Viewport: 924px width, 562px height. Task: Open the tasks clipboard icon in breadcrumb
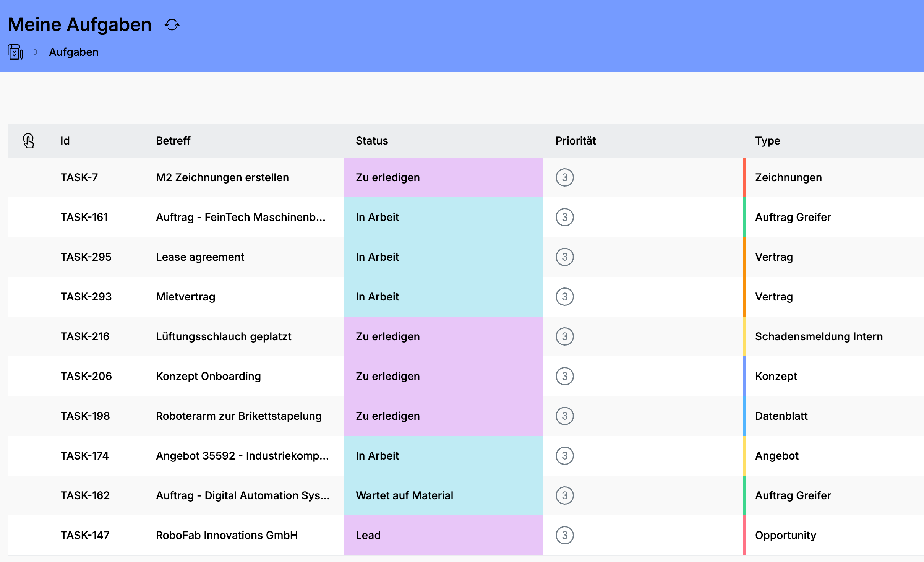(x=15, y=52)
